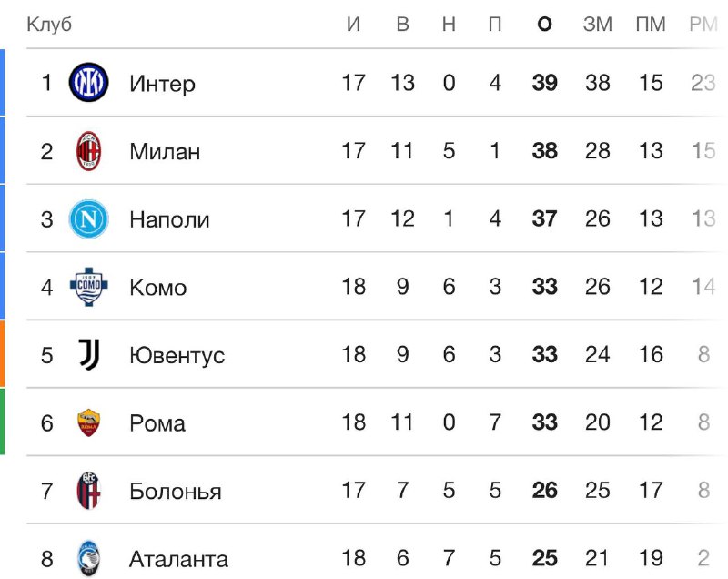Click Inter's 39 points value
The height and width of the screenshot is (579, 728).
click(x=544, y=84)
